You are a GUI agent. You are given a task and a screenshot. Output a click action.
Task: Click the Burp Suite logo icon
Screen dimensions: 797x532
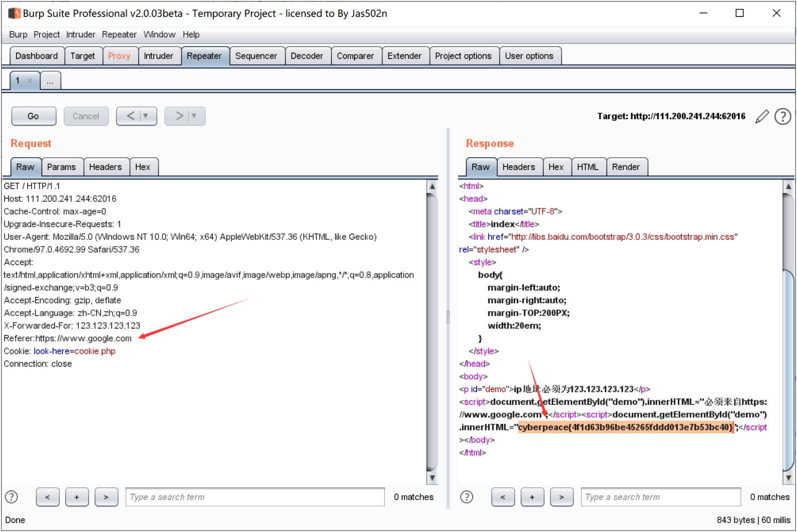point(15,14)
